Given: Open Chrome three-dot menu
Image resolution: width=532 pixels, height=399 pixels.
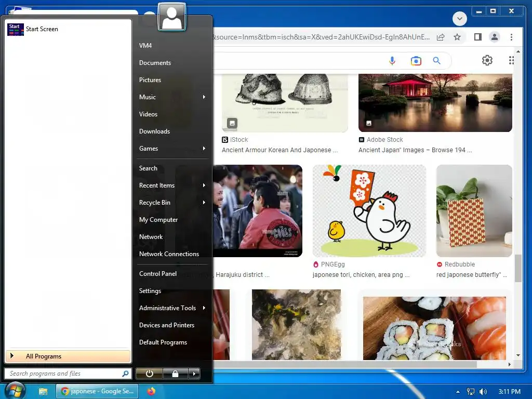Looking at the screenshot, I should pos(511,37).
